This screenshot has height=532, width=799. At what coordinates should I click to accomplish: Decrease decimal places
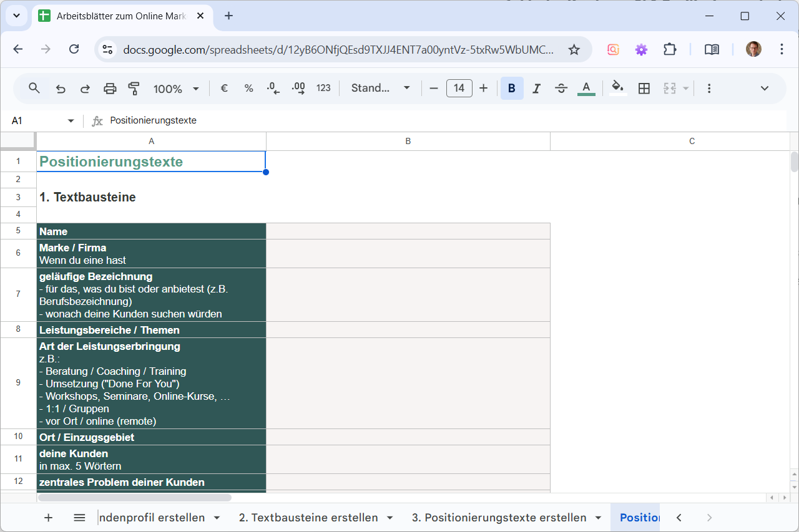[273, 89]
